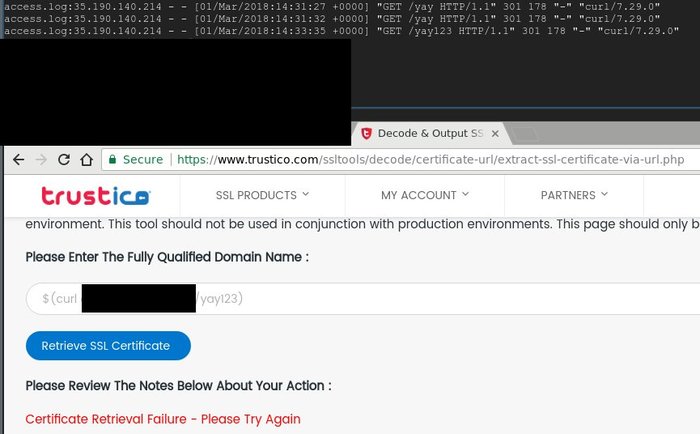Viewport: 700px width, 434px height.
Task: Click the 'Secure' label in address bar
Action: pos(143,159)
